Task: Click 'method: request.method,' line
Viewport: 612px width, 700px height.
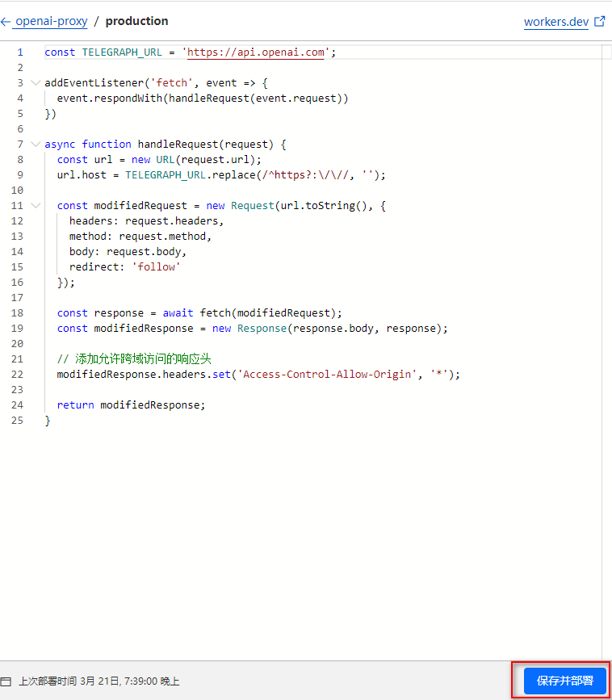Action: click(140, 237)
